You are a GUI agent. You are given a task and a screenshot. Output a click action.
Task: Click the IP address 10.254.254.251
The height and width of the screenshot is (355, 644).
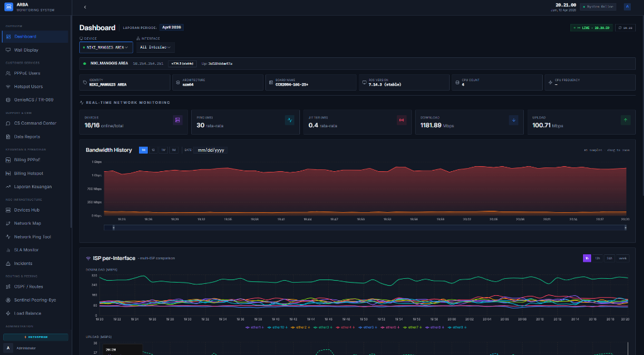148,64
